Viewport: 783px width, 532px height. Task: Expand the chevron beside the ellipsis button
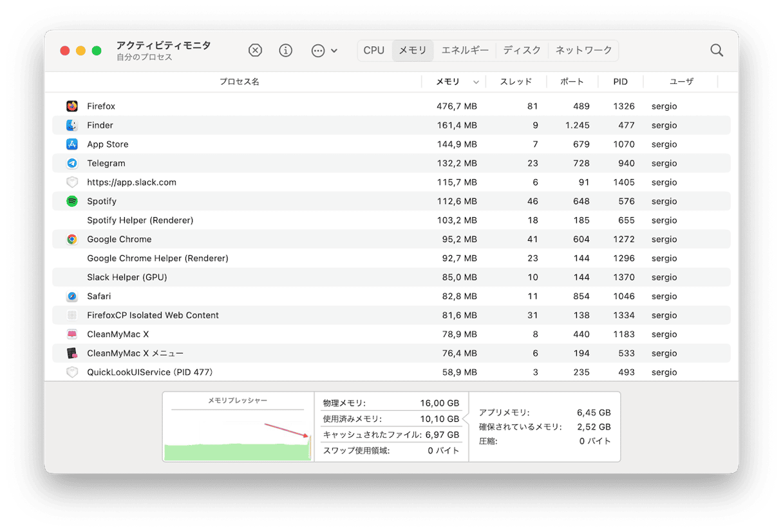click(334, 50)
